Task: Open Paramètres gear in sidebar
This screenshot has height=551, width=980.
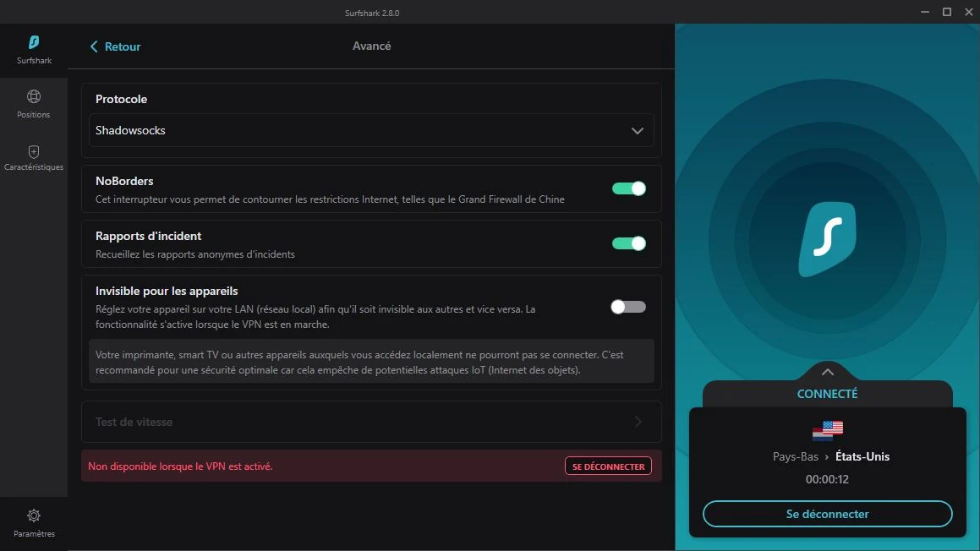Action: point(34,523)
